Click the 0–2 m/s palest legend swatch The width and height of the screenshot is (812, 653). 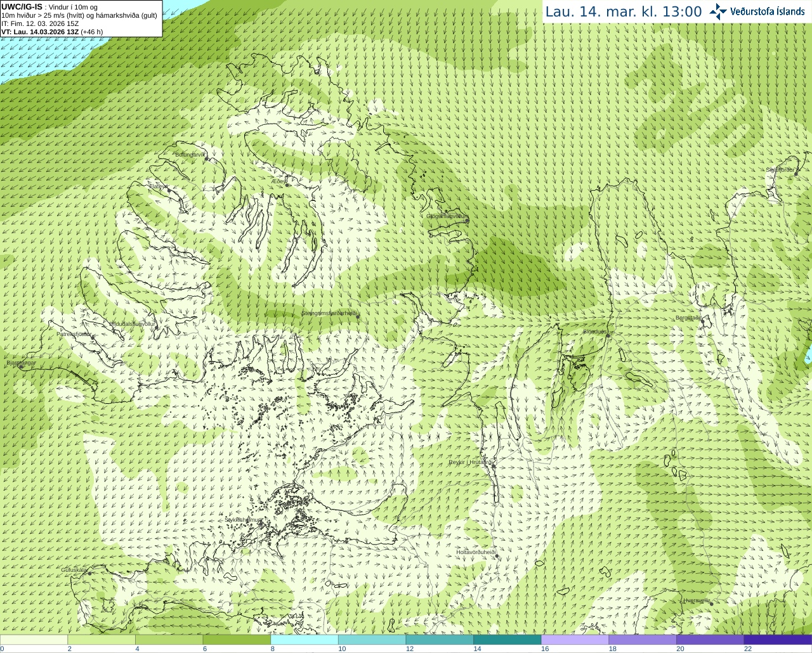pos(34,639)
